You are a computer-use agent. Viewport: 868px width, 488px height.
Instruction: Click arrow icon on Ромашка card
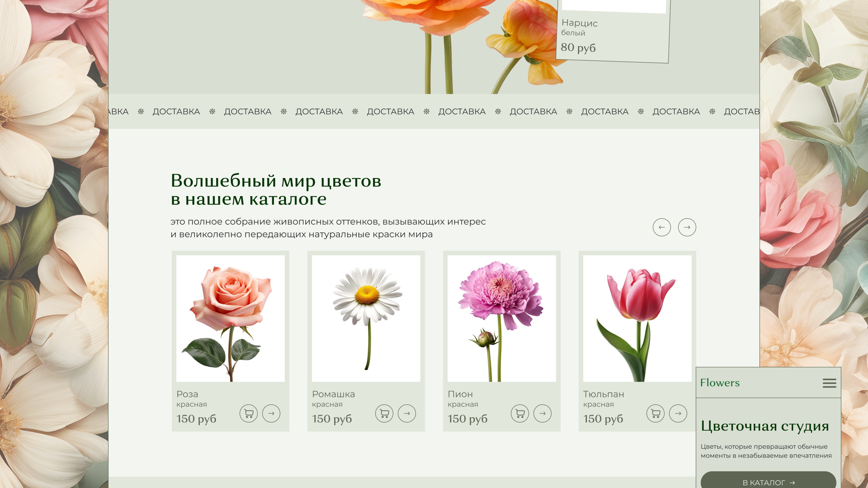[x=407, y=413]
